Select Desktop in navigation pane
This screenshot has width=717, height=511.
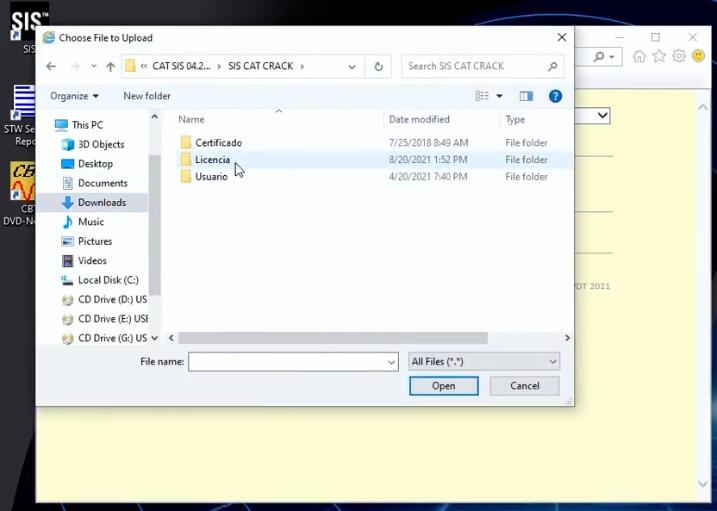(95, 164)
